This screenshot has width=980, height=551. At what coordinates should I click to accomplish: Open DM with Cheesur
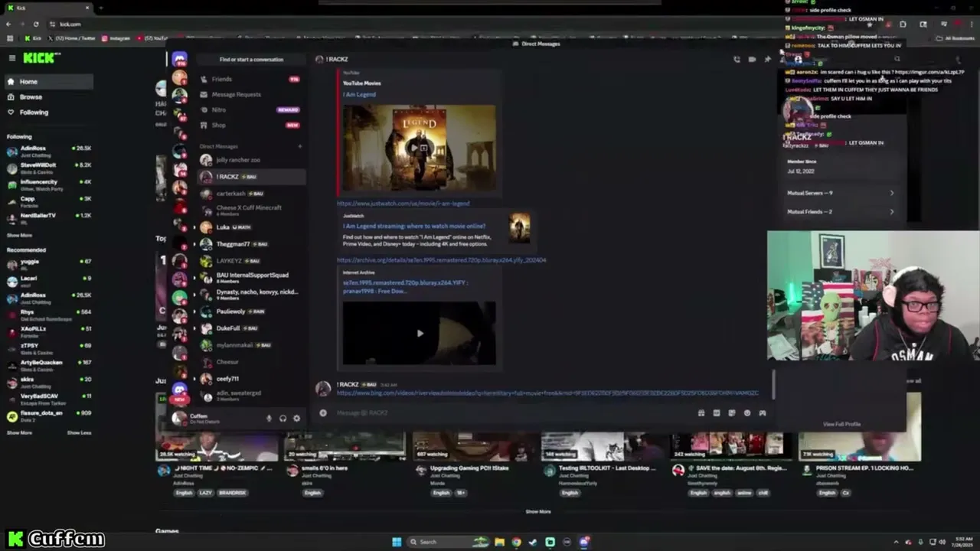pyautogui.click(x=250, y=362)
